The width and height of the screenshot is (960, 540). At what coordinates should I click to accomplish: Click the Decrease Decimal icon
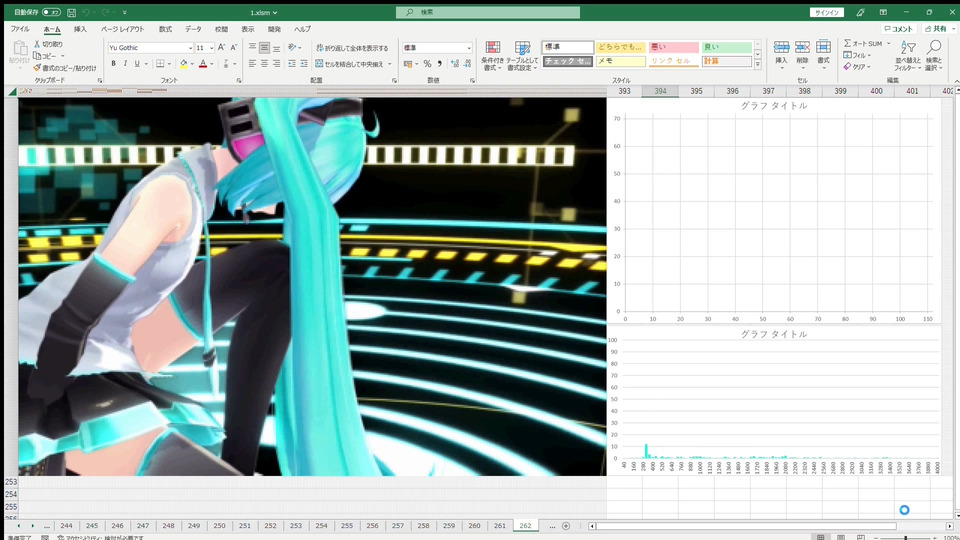[468, 64]
